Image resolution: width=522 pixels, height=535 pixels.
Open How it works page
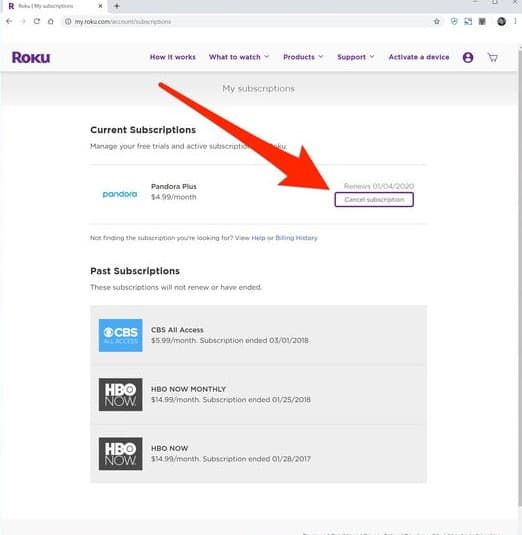point(173,57)
